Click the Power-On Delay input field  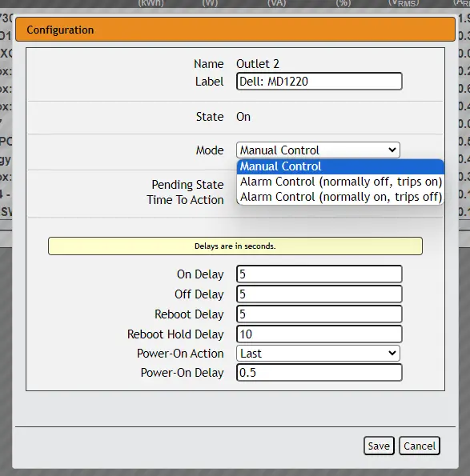click(x=319, y=373)
